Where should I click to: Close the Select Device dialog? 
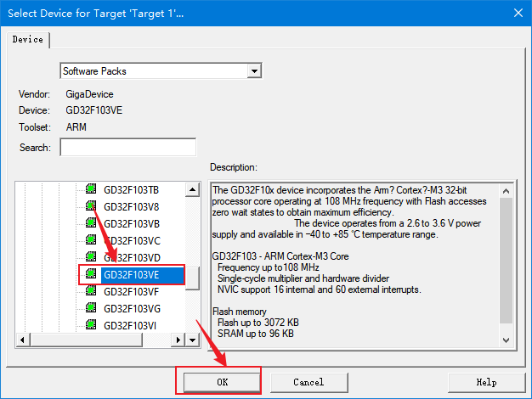[x=518, y=13]
